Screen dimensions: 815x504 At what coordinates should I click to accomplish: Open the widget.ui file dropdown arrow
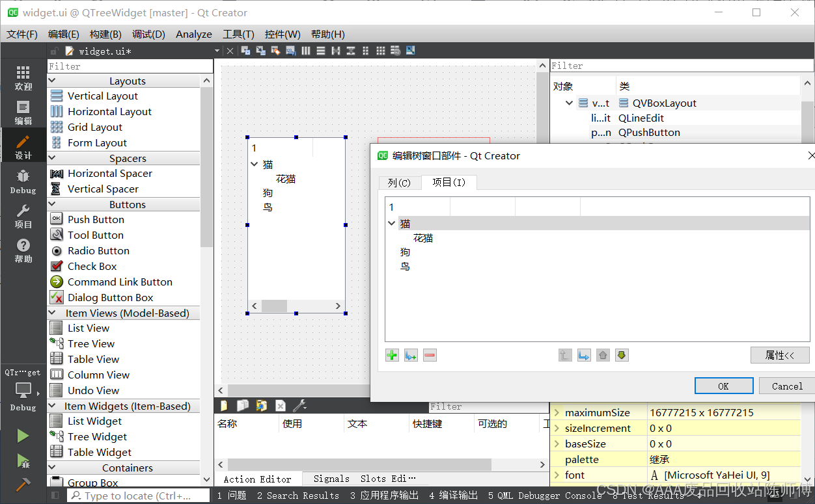click(217, 51)
